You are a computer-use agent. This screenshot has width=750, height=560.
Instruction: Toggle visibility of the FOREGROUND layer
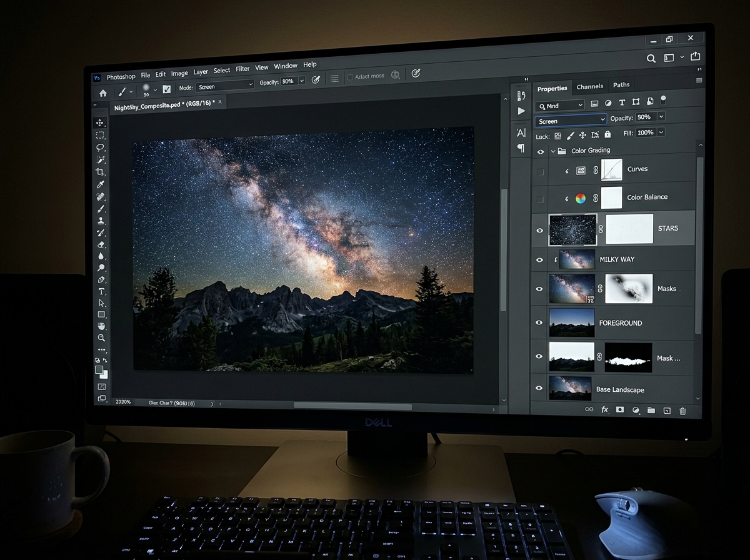click(539, 322)
